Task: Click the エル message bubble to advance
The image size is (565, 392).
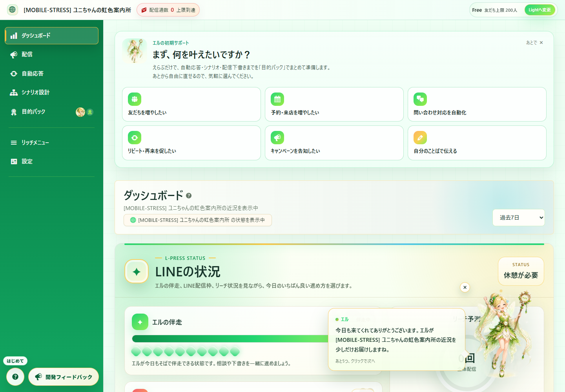Action: [397, 339]
